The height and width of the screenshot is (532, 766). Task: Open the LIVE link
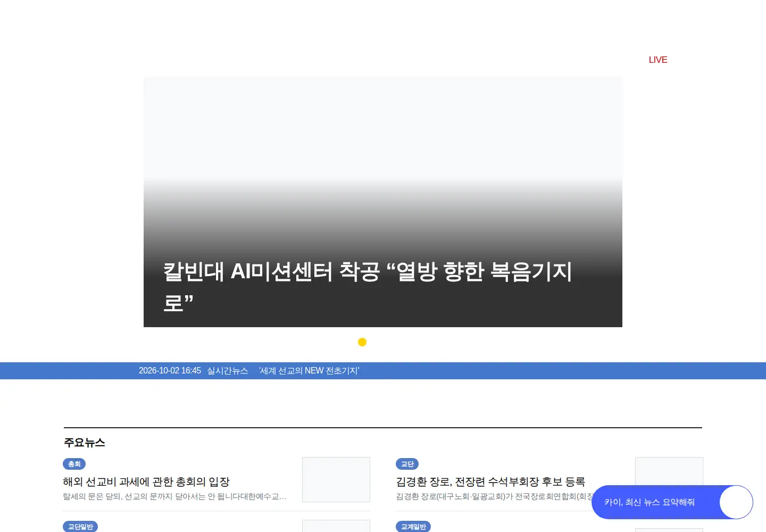coord(658,60)
